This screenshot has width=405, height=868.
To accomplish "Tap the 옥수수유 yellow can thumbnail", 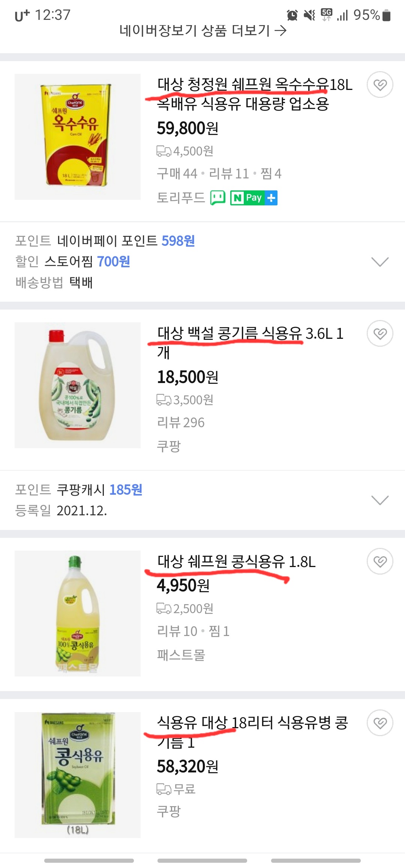I will coord(78,136).
